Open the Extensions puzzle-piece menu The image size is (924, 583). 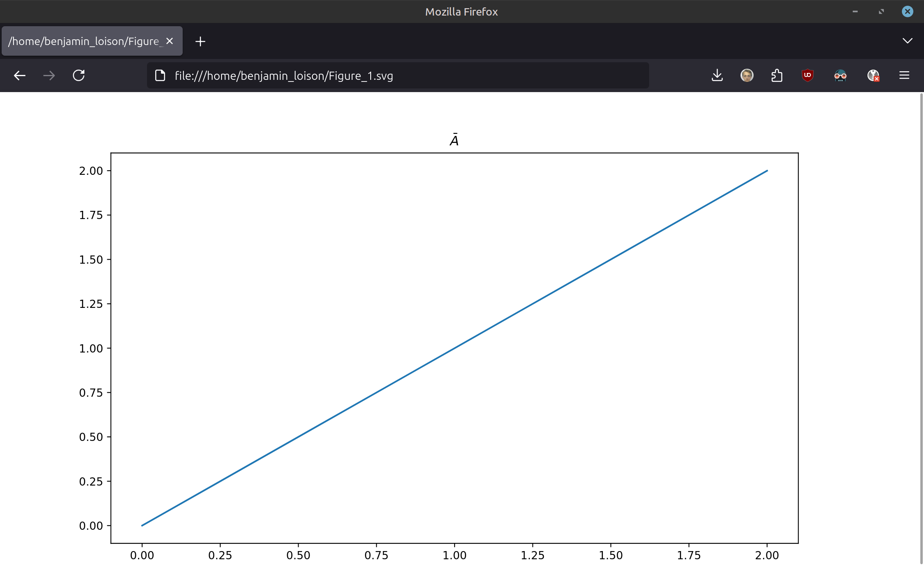coord(777,75)
